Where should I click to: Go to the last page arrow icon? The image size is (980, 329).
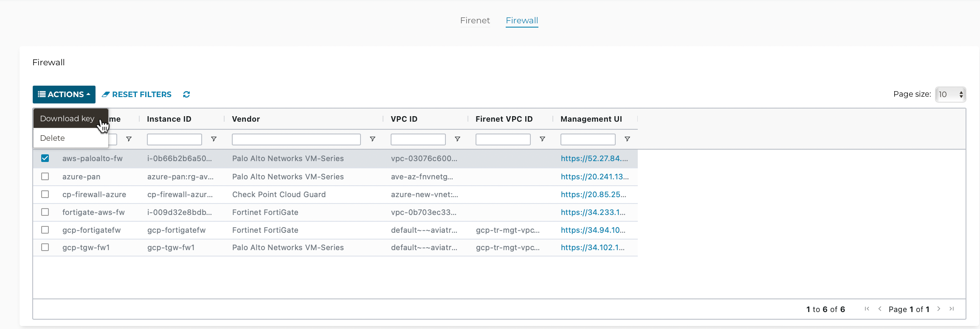point(952,309)
